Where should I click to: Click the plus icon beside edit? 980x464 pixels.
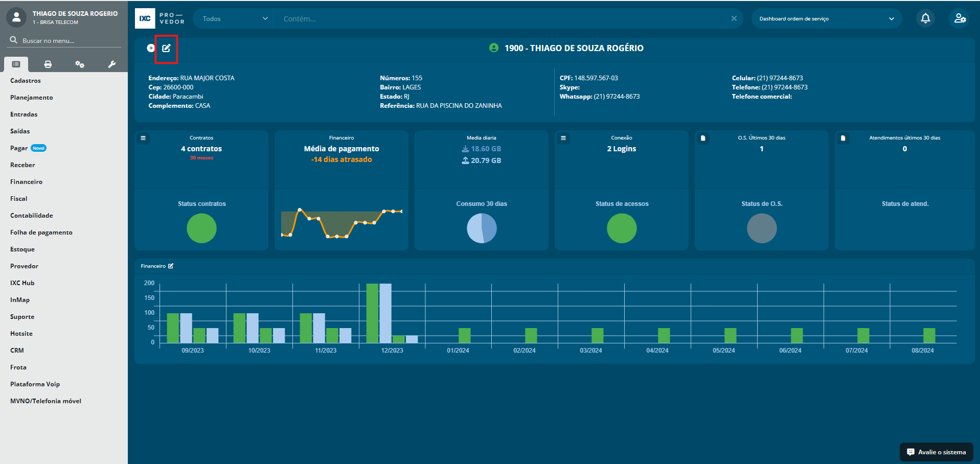click(x=151, y=48)
